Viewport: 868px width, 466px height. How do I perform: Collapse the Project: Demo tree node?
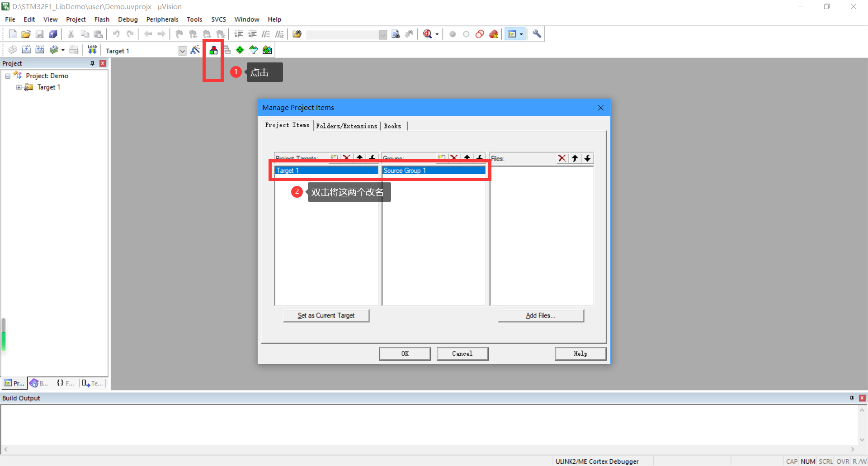pyautogui.click(x=8, y=76)
